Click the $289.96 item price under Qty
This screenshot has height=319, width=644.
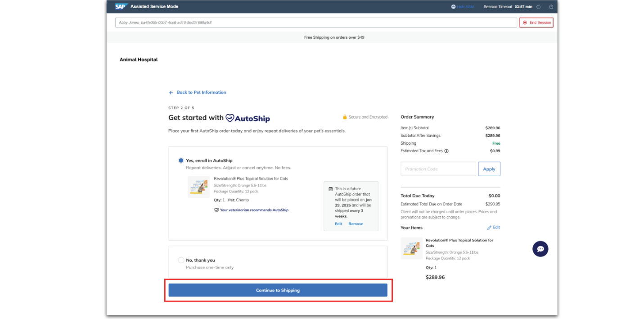(435, 278)
